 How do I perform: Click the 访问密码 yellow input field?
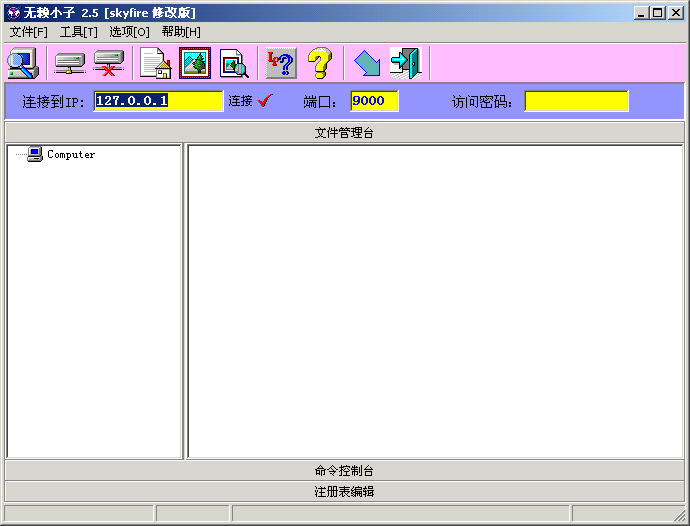[576, 101]
